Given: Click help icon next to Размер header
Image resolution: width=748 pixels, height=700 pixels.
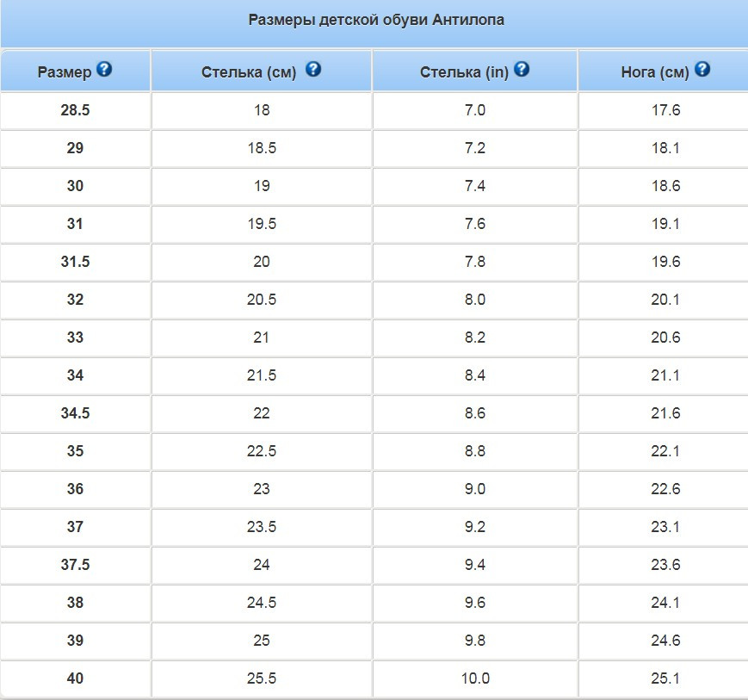Looking at the screenshot, I should pyautogui.click(x=104, y=69).
